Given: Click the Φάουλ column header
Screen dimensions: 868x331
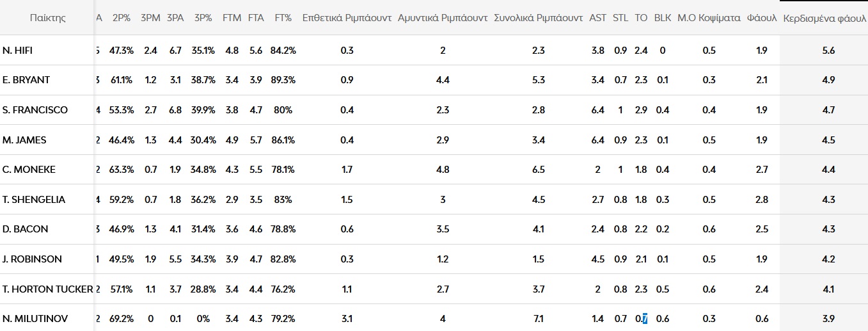Looking at the screenshot, I should (761, 17).
